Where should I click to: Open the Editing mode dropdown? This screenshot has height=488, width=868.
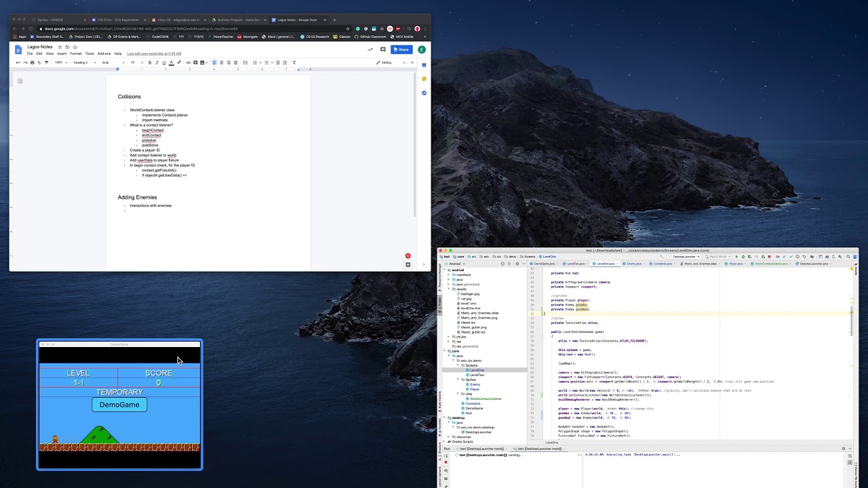coord(391,62)
